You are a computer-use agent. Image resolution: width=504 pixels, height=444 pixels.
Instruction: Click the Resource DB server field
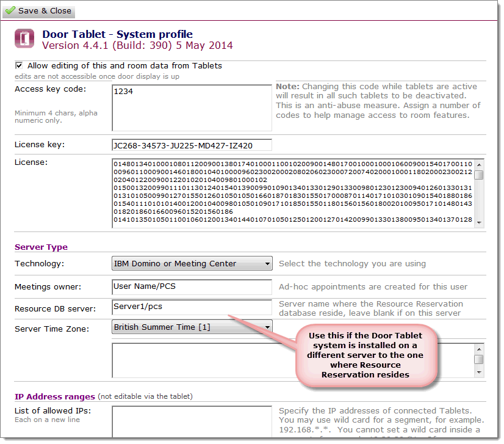pyautogui.click(x=192, y=307)
